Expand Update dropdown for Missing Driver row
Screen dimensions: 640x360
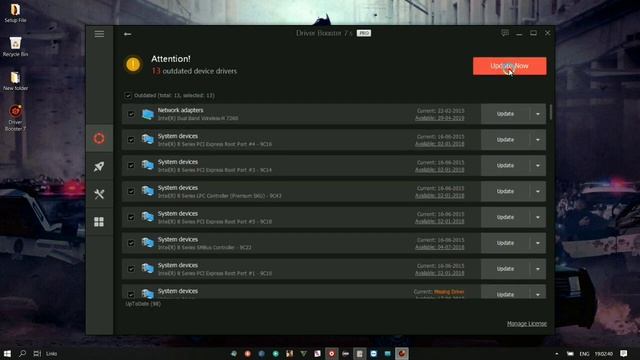tap(538, 293)
